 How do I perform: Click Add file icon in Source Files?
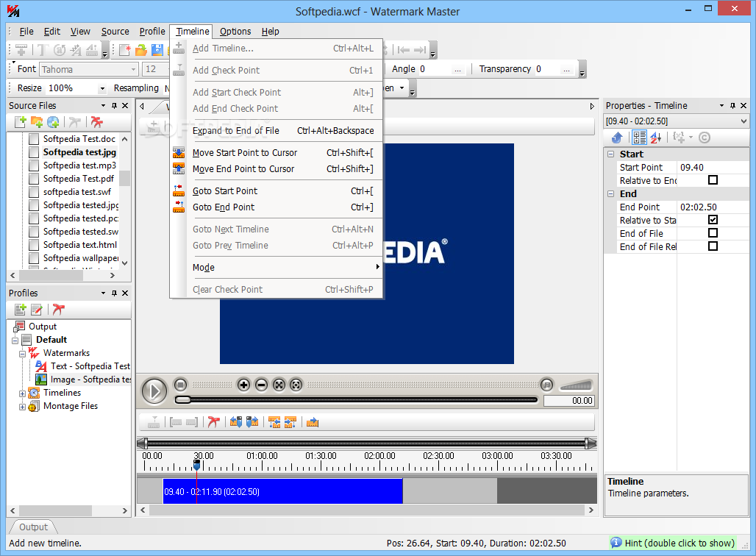21,122
